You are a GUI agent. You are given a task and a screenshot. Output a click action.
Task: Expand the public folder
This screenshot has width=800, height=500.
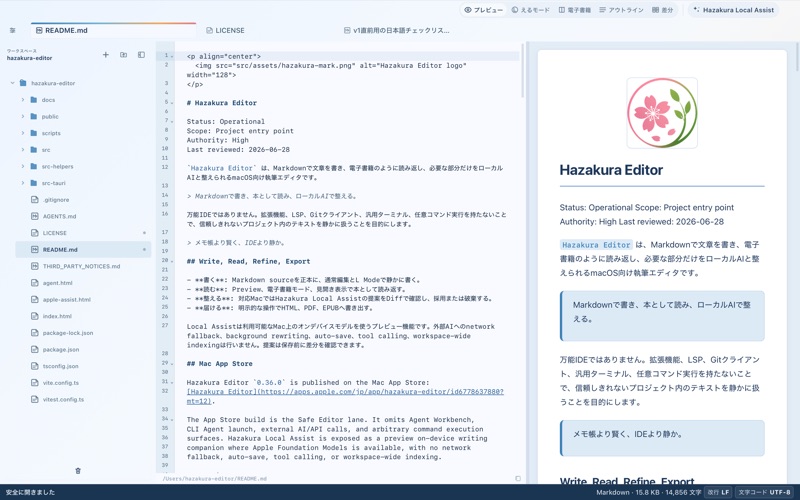coord(22,116)
